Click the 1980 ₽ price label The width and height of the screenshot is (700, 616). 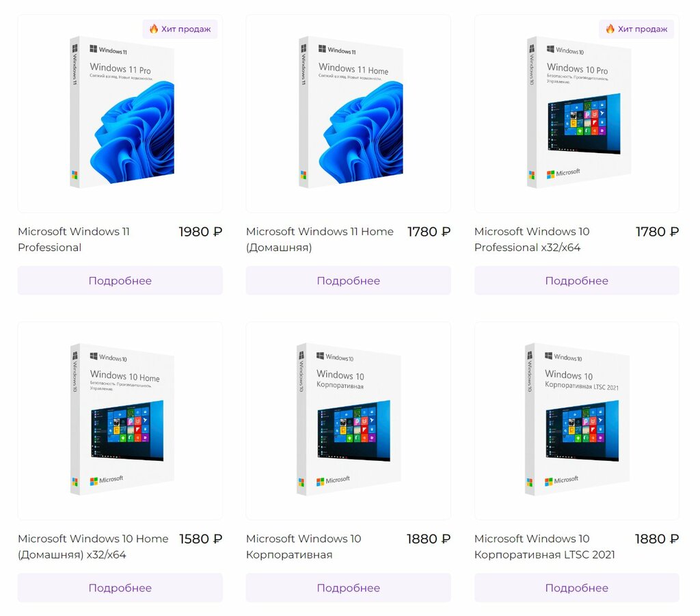point(200,232)
